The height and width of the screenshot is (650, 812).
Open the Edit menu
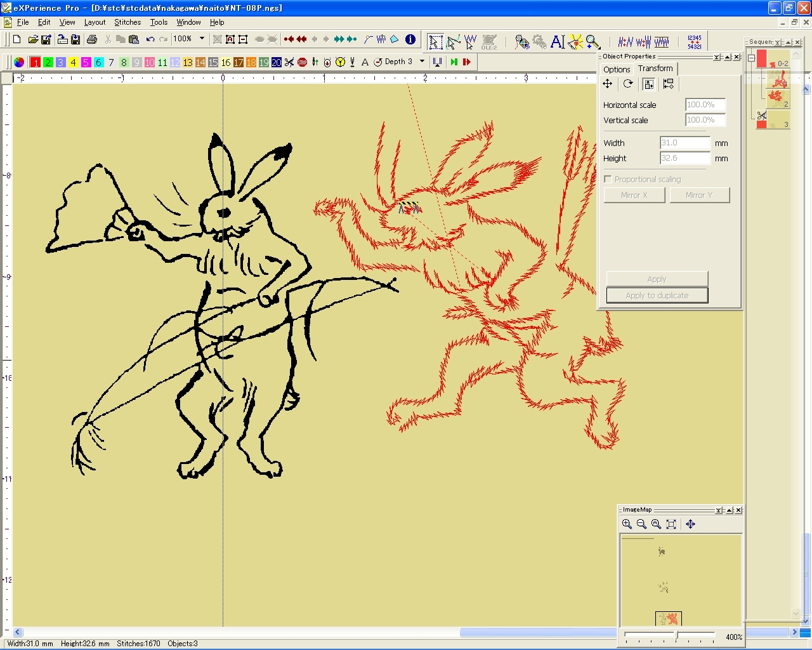point(44,22)
